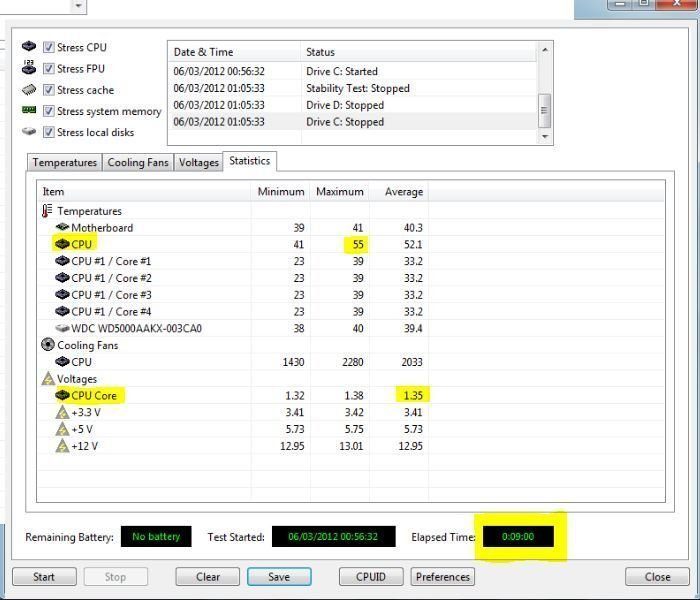The image size is (700, 600).
Task: Click the Cooling Fans group fan icon
Action: point(48,345)
